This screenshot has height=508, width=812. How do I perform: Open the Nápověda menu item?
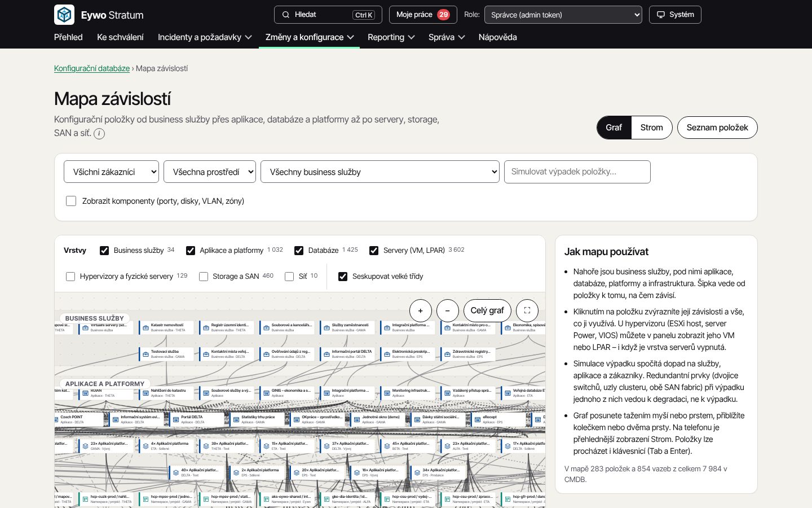pos(498,37)
